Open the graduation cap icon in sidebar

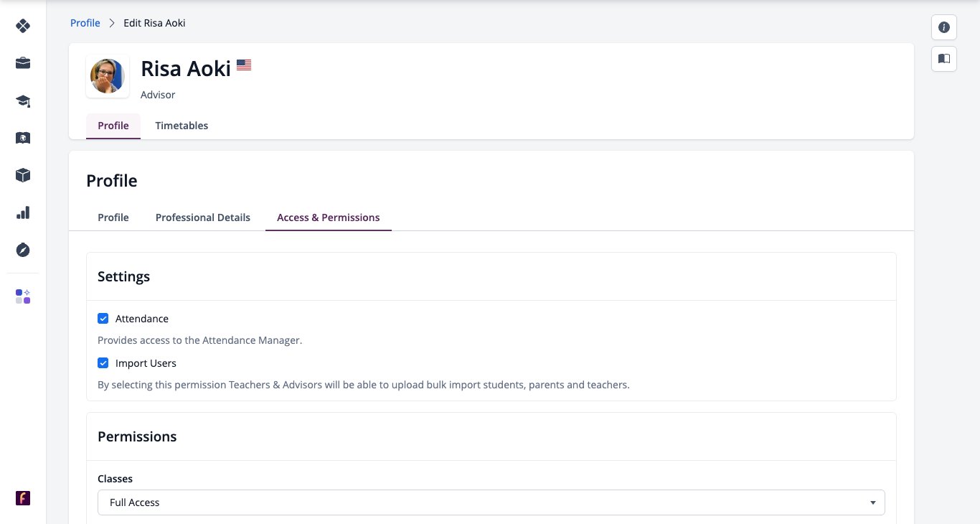(23, 100)
